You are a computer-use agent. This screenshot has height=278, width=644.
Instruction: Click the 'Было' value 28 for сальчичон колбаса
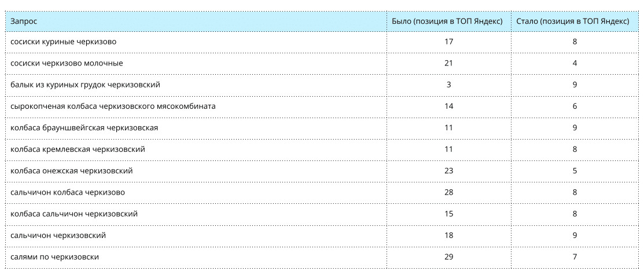click(448, 192)
